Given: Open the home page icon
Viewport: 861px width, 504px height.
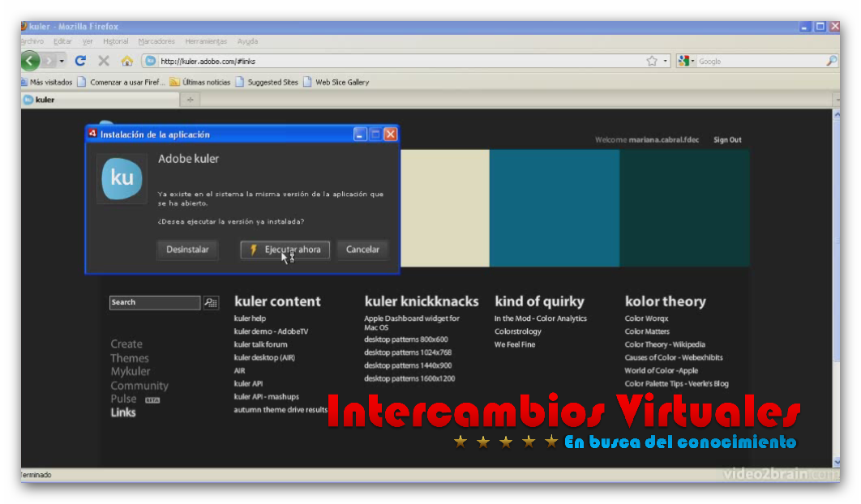Looking at the screenshot, I should [x=126, y=61].
